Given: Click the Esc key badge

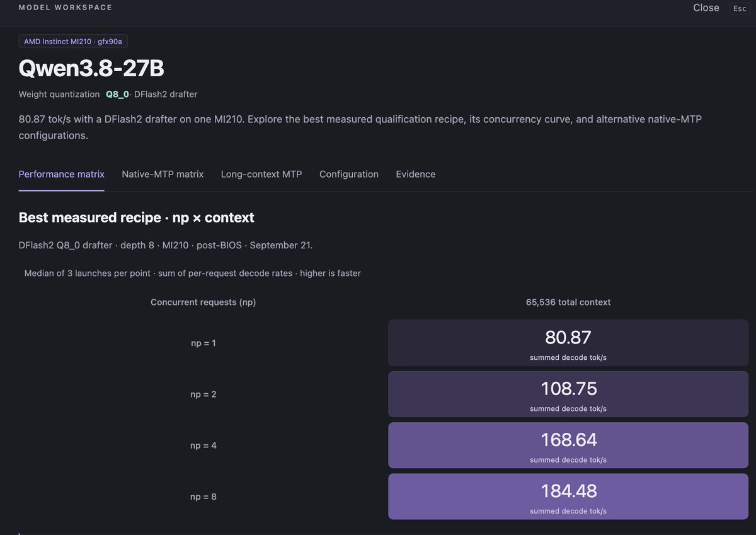Looking at the screenshot, I should pyautogui.click(x=740, y=8).
